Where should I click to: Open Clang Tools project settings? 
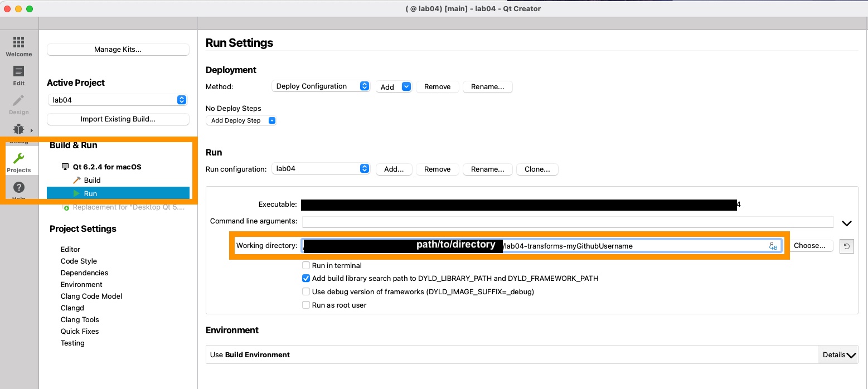point(80,319)
